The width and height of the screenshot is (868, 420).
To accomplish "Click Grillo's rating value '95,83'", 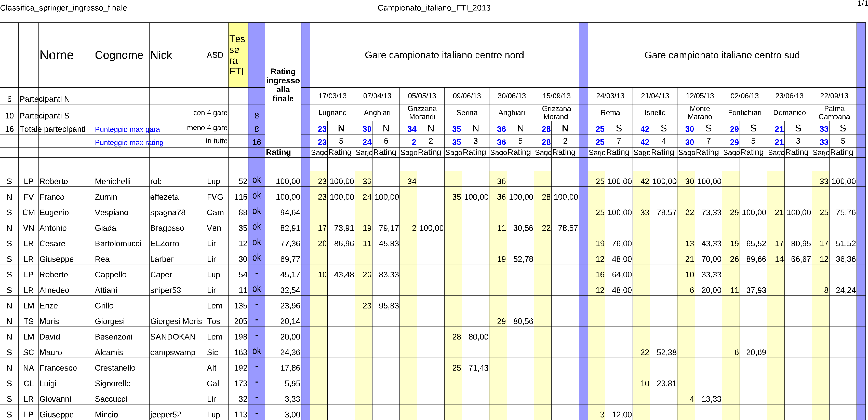I will (x=389, y=305).
